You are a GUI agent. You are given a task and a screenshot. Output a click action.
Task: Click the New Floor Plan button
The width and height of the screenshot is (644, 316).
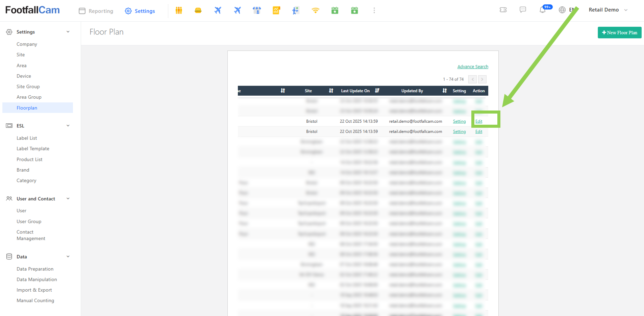[x=619, y=32]
